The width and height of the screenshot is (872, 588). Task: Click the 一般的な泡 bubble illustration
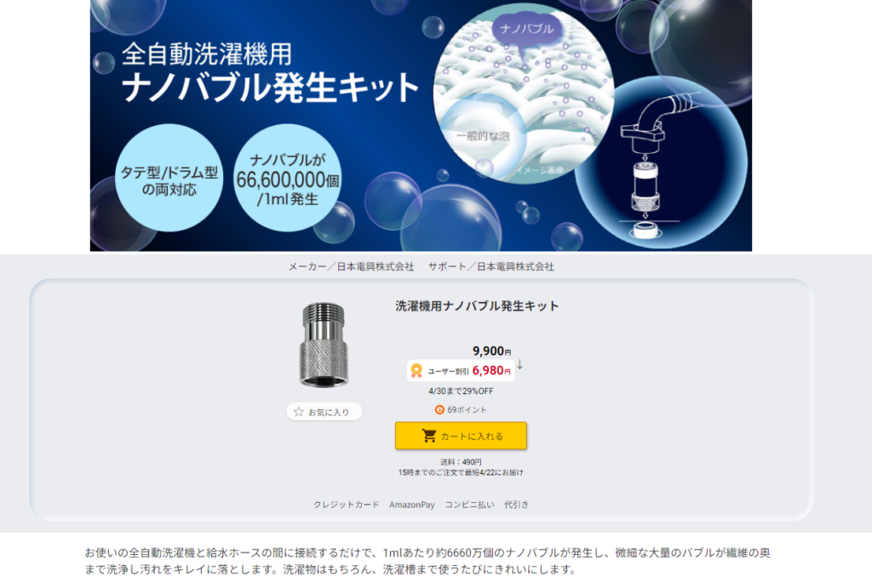click(x=482, y=135)
